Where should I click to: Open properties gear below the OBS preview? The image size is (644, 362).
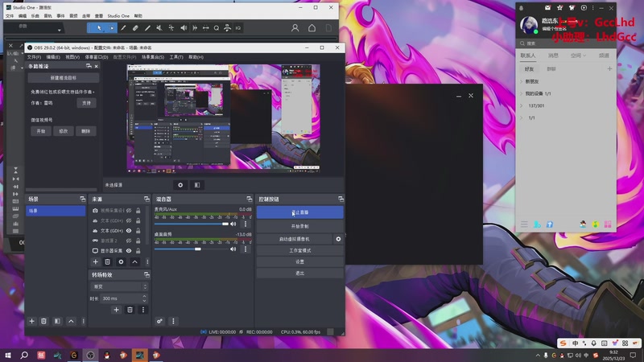click(180, 185)
